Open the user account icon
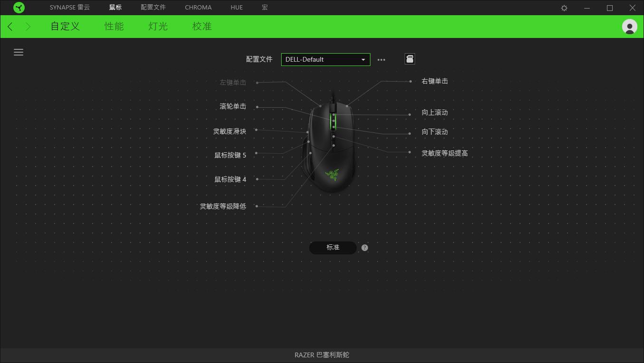 [629, 27]
